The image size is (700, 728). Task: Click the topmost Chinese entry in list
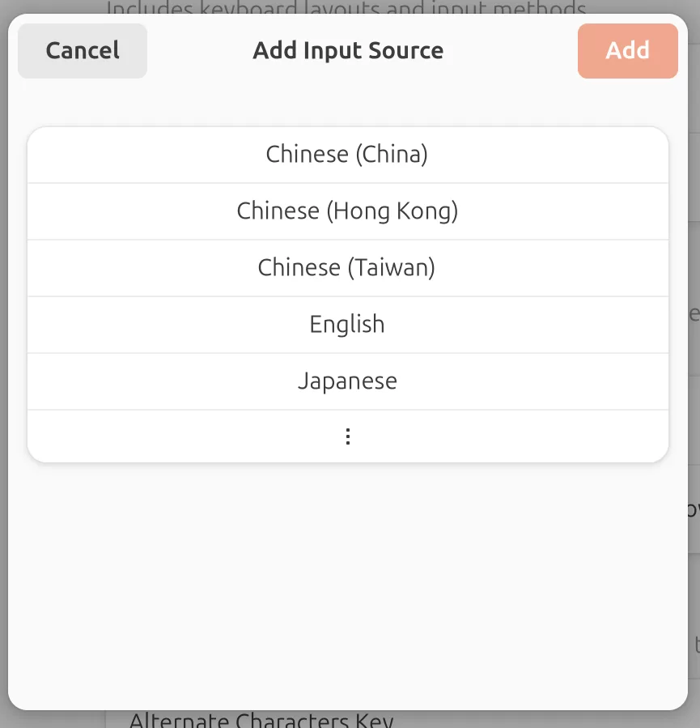pos(347,155)
